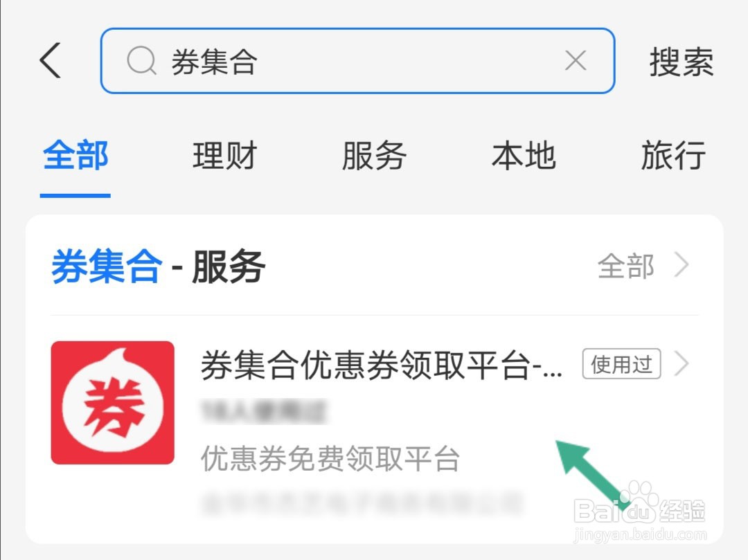Tap the blurred company name line
748x560 pixels.
pyautogui.click(x=362, y=503)
